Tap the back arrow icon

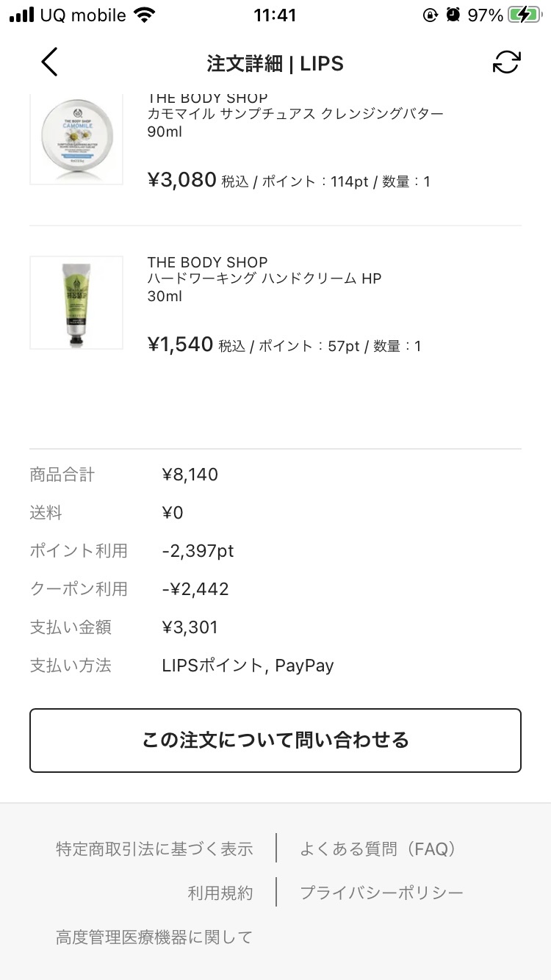pyautogui.click(x=49, y=62)
